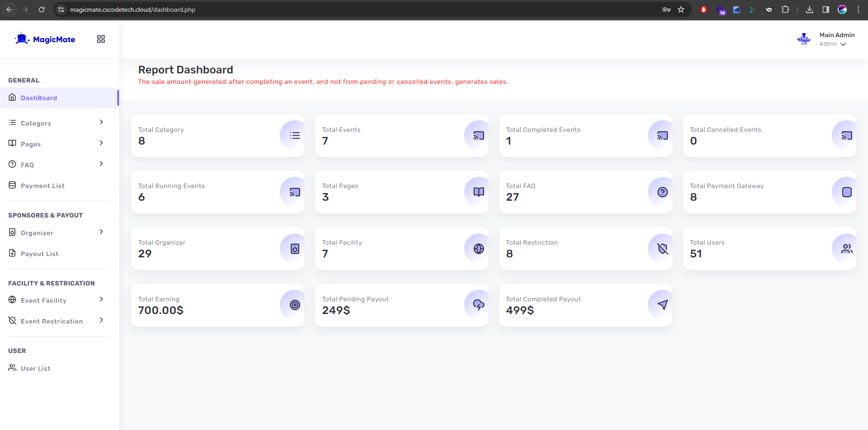Click the Total Pages book icon
Screen dimensions: 868x430
click(479, 192)
